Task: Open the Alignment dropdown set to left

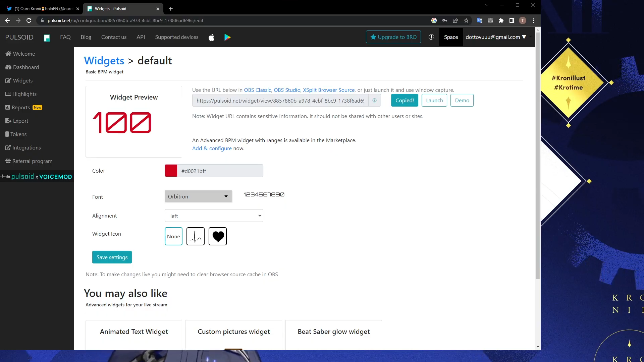Action: tap(214, 216)
